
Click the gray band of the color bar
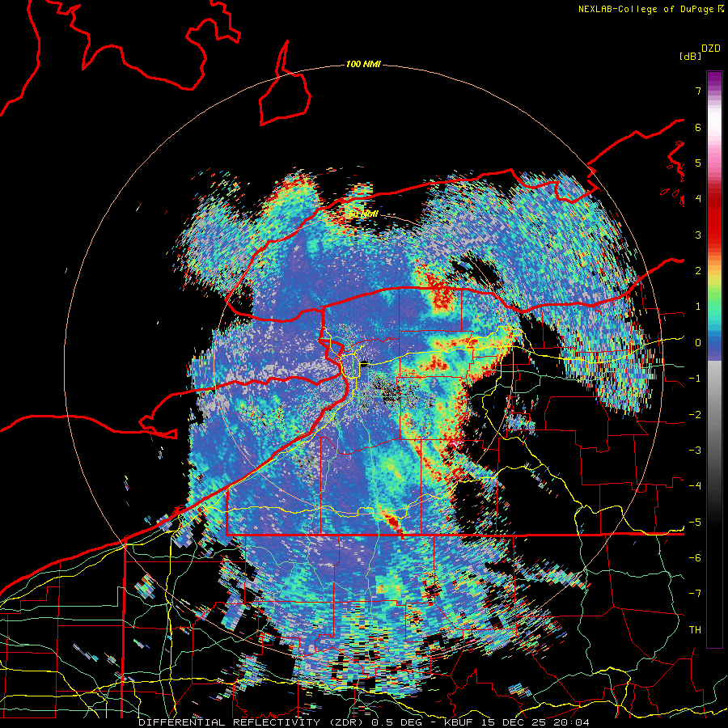[714, 404]
